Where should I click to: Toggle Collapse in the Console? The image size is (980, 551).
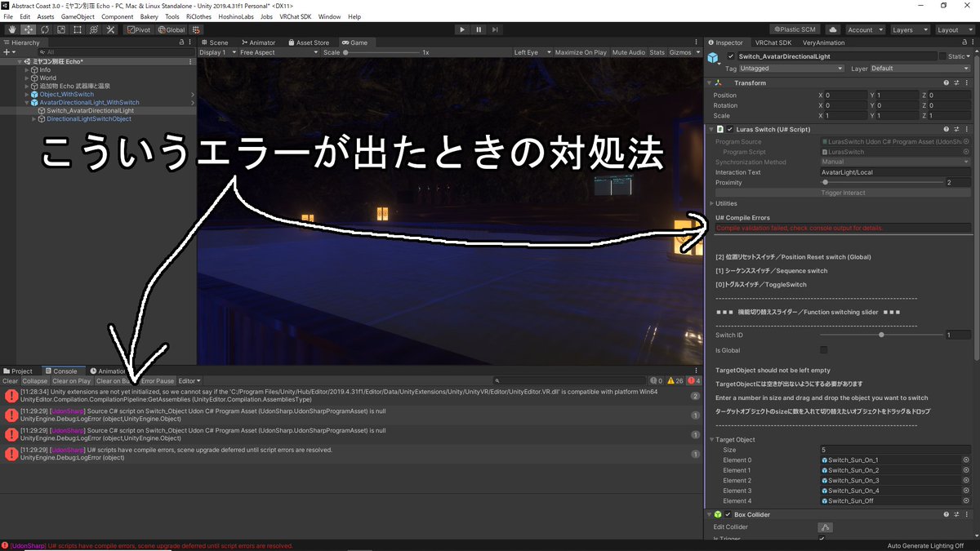[35, 380]
